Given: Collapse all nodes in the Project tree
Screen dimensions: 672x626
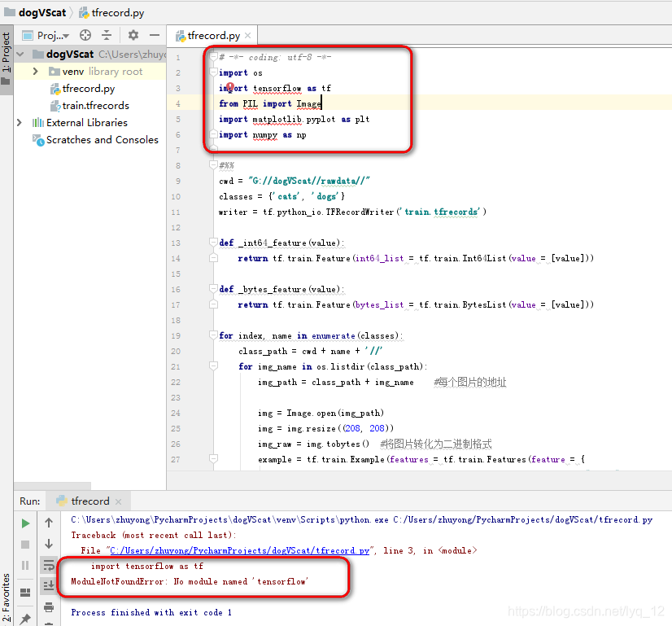Looking at the screenshot, I should click(107, 35).
